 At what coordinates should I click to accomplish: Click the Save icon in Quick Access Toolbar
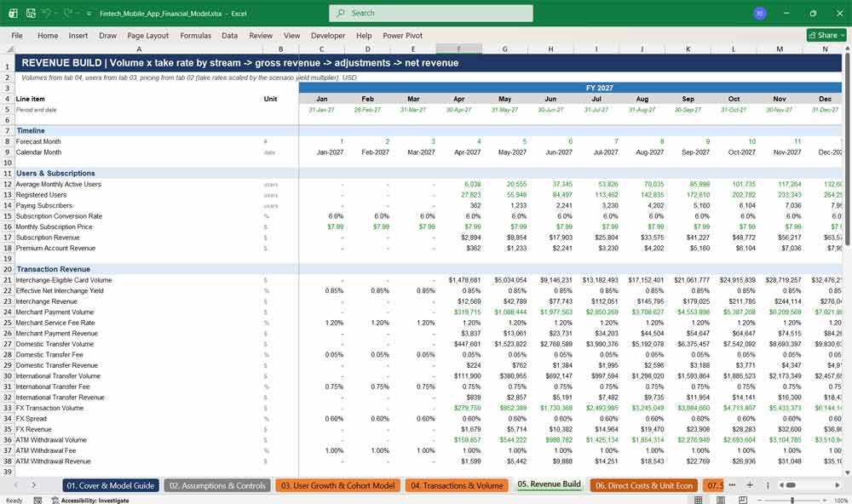coord(31,13)
